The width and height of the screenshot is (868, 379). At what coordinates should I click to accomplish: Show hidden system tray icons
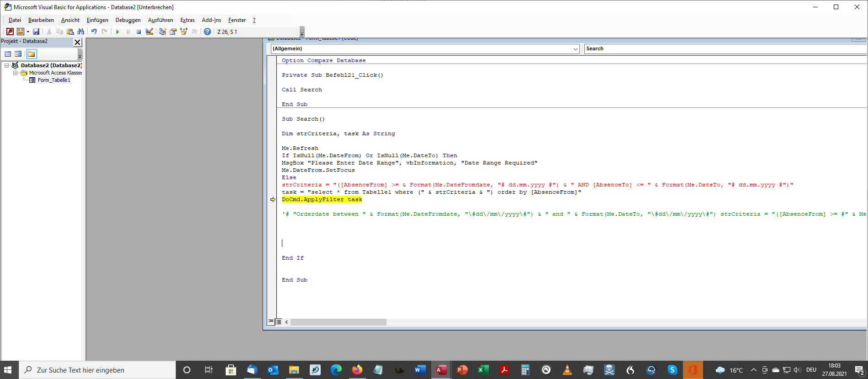pyautogui.click(x=754, y=370)
